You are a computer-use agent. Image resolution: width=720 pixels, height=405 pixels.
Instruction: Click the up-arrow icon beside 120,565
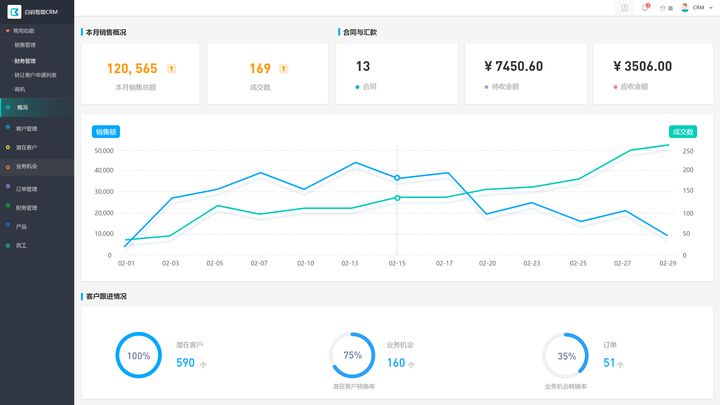pyautogui.click(x=171, y=68)
